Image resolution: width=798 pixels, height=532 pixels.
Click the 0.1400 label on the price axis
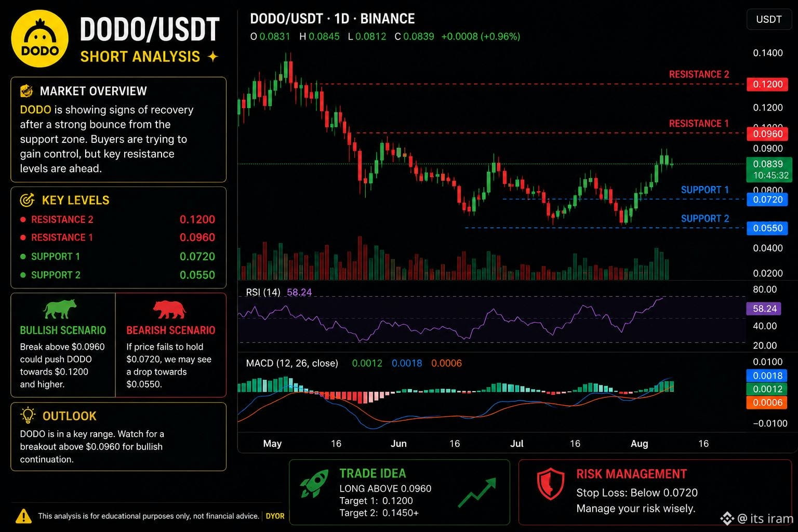point(768,53)
